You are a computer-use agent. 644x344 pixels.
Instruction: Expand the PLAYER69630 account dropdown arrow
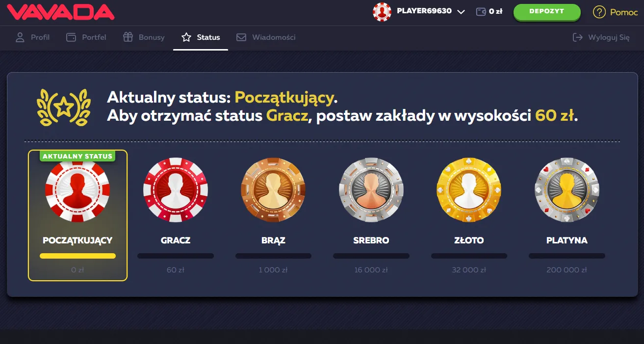[x=461, y=12]
